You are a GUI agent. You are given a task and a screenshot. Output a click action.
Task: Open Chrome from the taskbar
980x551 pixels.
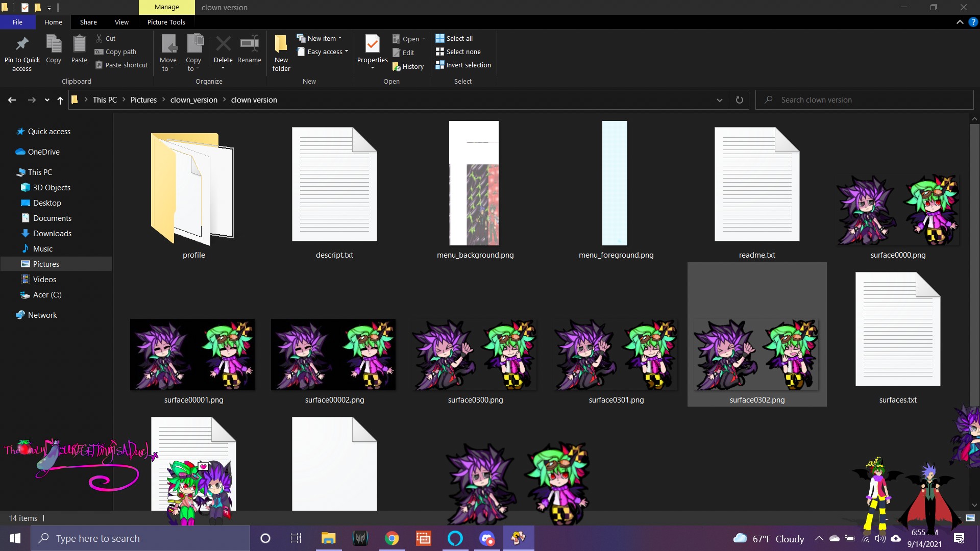coord(391,538)
